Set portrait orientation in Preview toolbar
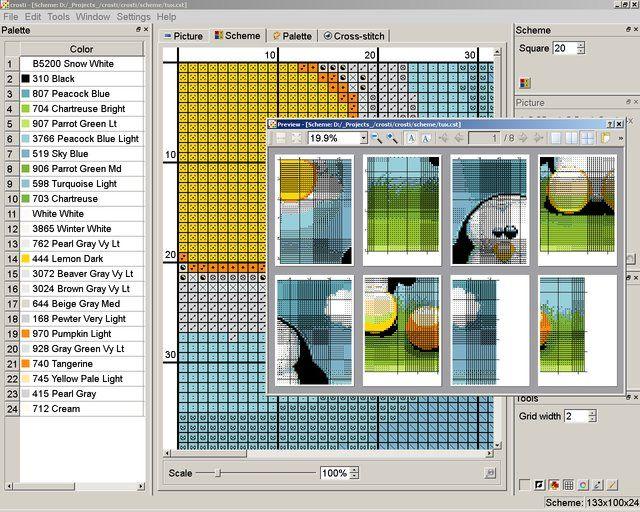640x512 pixels. (411, 138)
